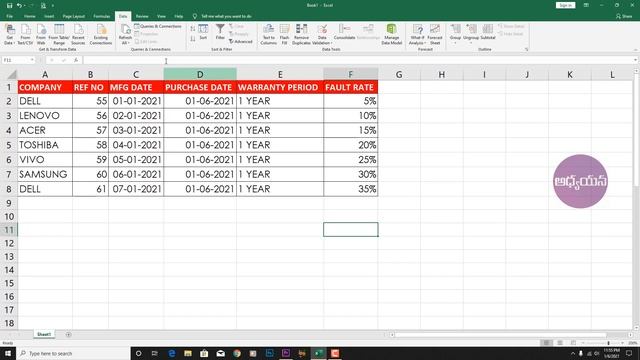Viewport: 640px width, 360px height.
Task: Click Consolidate icon
Action: click(x=344, y=32)
